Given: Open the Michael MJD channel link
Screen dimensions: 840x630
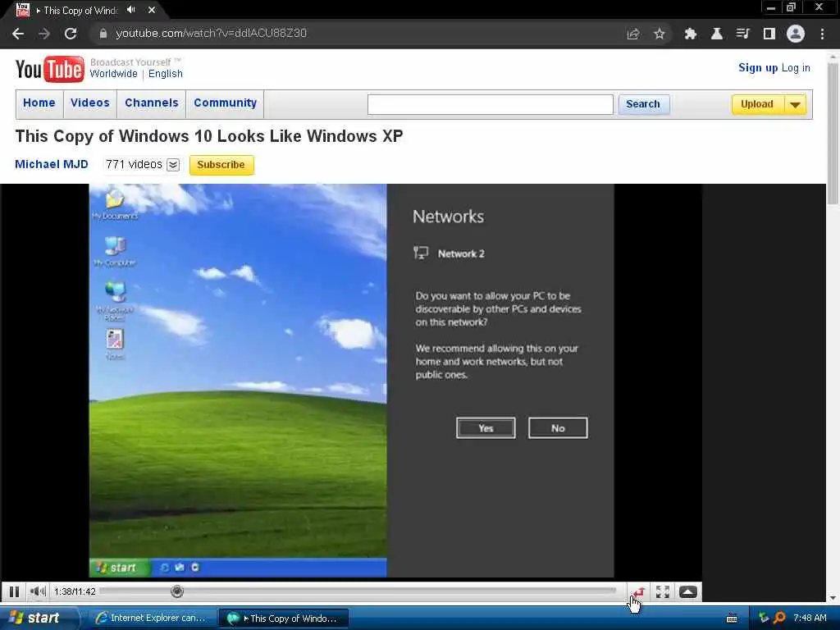Looking at the screenshot, I should 52,164.
